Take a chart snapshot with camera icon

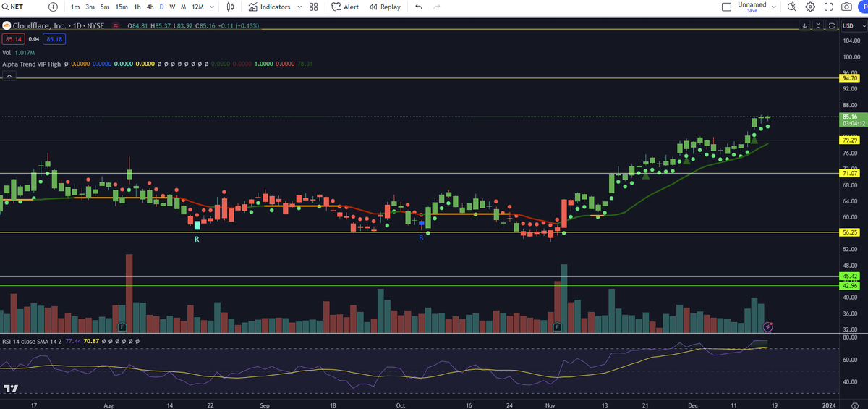pos(846,7)
